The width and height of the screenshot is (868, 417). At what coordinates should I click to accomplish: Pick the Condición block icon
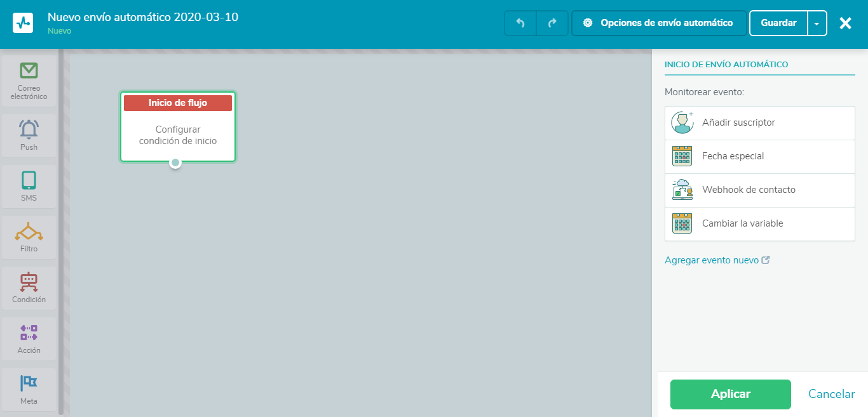click(29, 282)
